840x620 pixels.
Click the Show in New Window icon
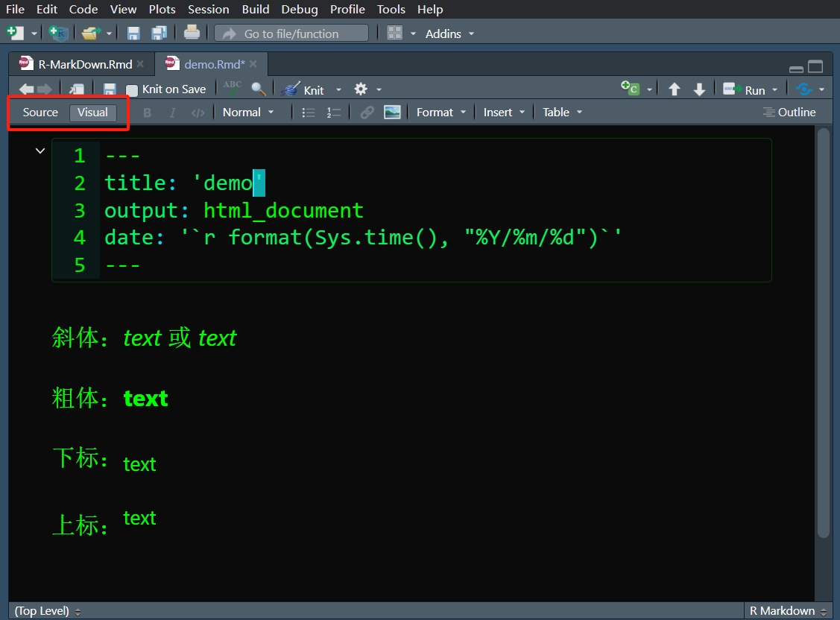pos(78,89)
